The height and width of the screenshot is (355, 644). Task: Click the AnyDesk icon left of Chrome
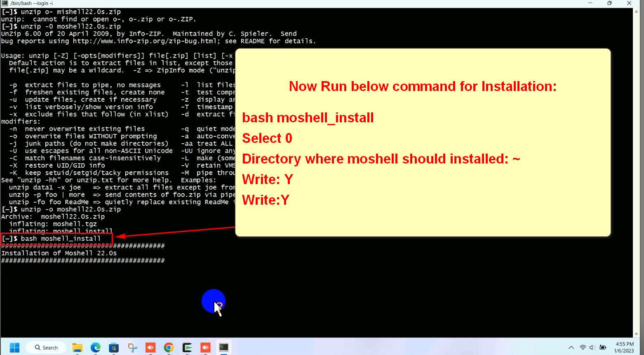click(x=150, y=348)
